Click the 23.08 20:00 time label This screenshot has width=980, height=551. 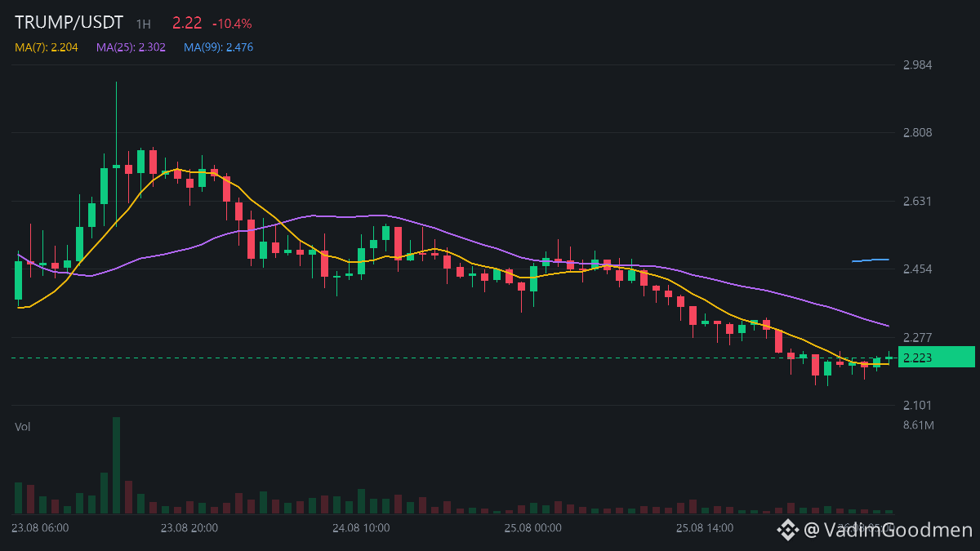tap(189, 528)
